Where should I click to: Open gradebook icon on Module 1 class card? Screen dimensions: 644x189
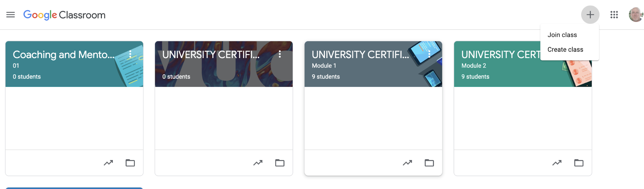(407, 163)
